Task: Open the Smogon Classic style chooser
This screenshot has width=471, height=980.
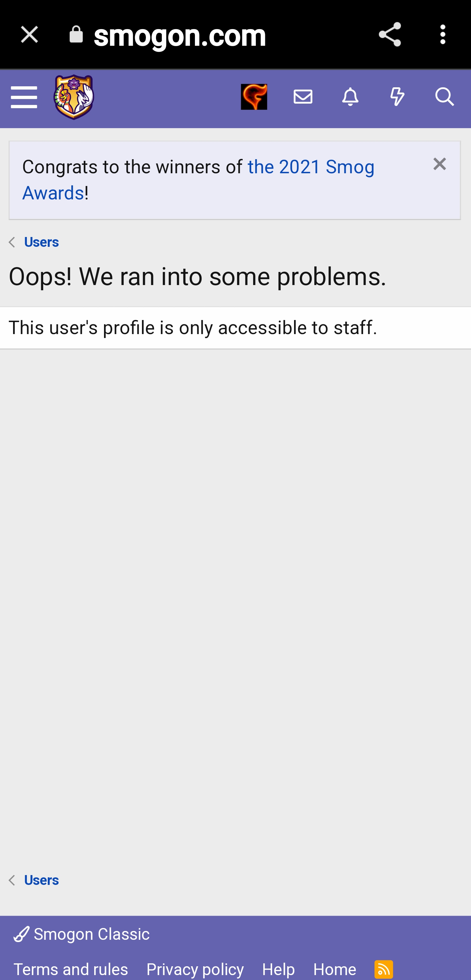Action: coord(81,934)
